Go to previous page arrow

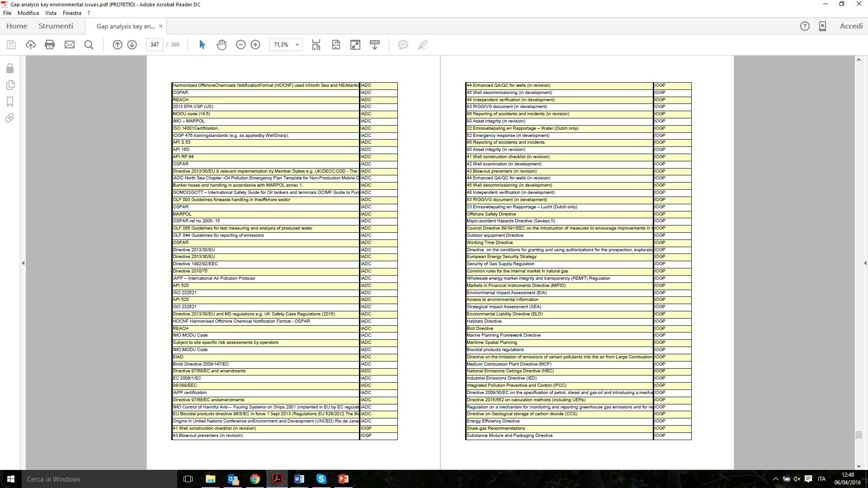pos(118,45)
